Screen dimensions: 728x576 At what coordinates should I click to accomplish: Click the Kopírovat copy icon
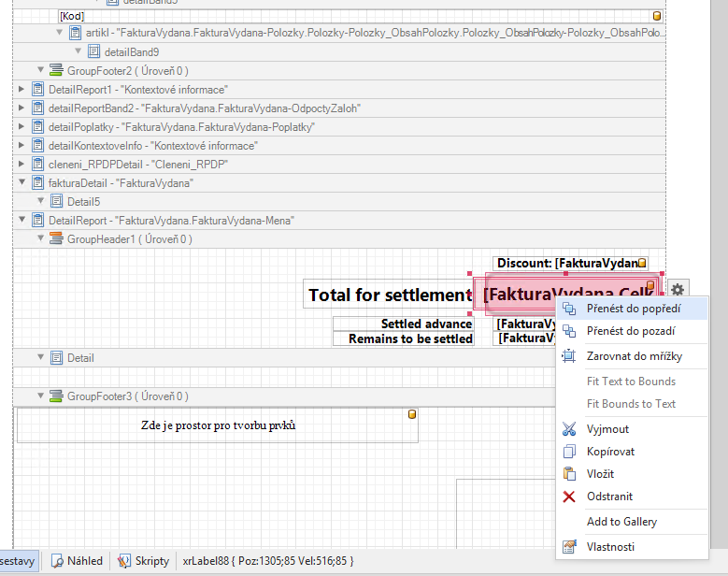569,452
